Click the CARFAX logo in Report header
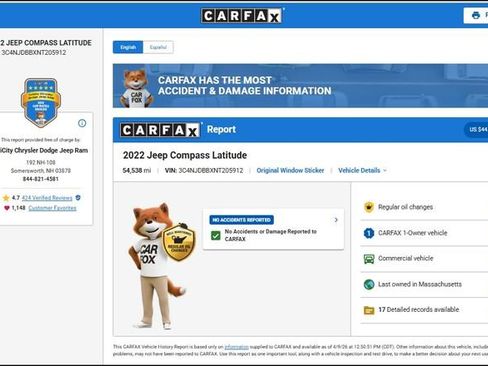This screenshot has height=366, width=488. (x=160, y=130)
